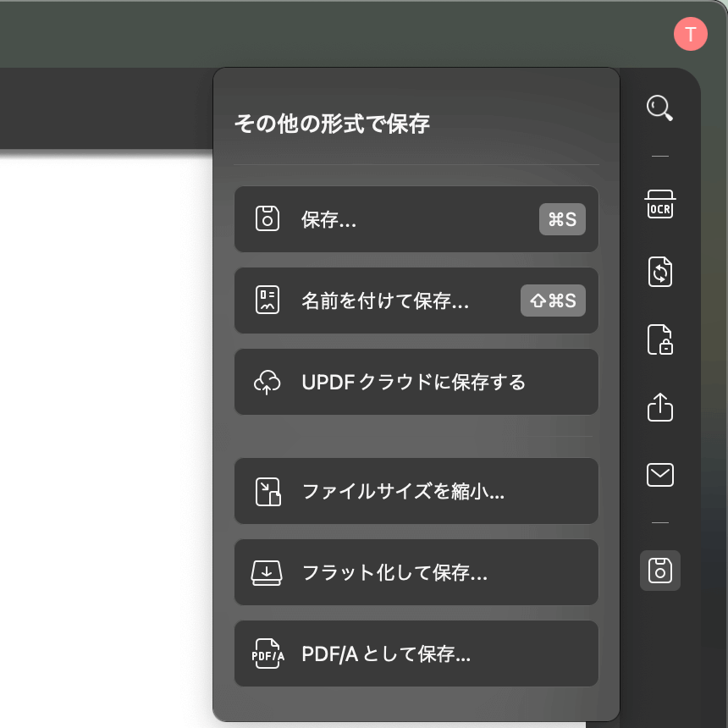Click the floppy disk icon beside 保存...

pyautogui.click(x=267, y=218)
